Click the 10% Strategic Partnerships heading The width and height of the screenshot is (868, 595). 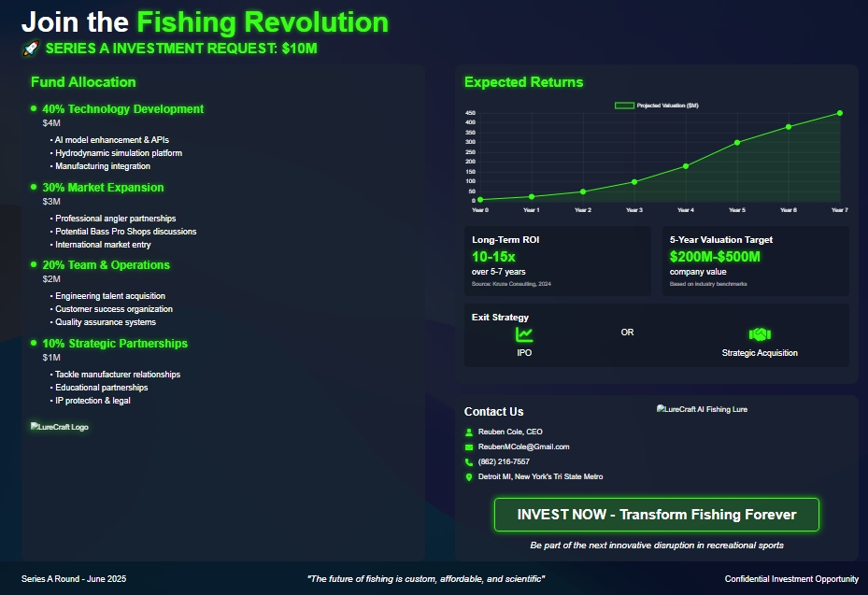pyautogui.click(x=115, y=344)
